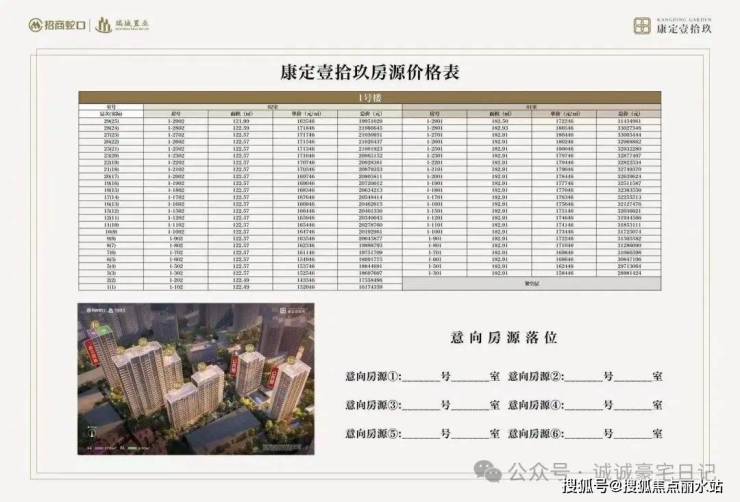Select unit cell 1-2701
Screen dimensions: 740x502
(x=435, y=135)
